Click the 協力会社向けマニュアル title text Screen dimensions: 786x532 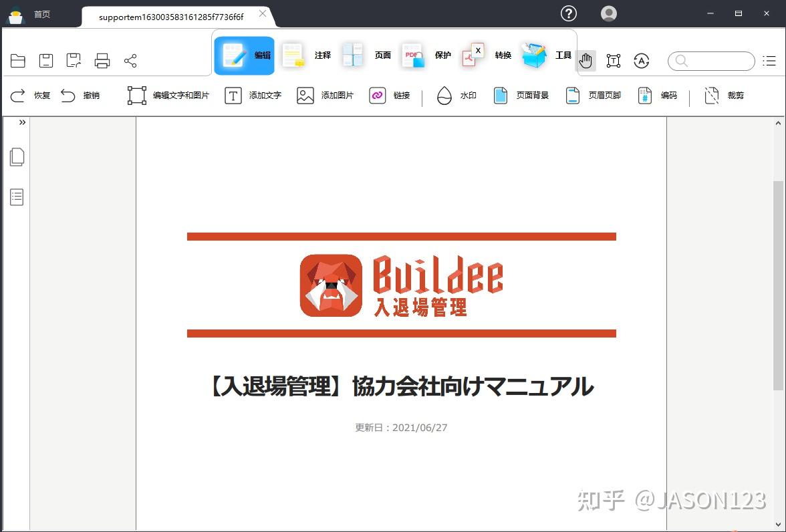[x=473, y=386]
